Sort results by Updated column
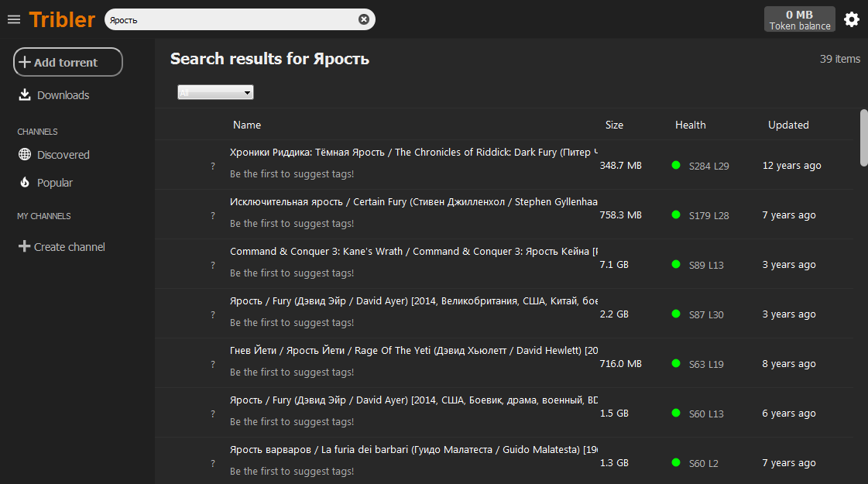This screenshot has height=484, width=868. click(788, 125)
